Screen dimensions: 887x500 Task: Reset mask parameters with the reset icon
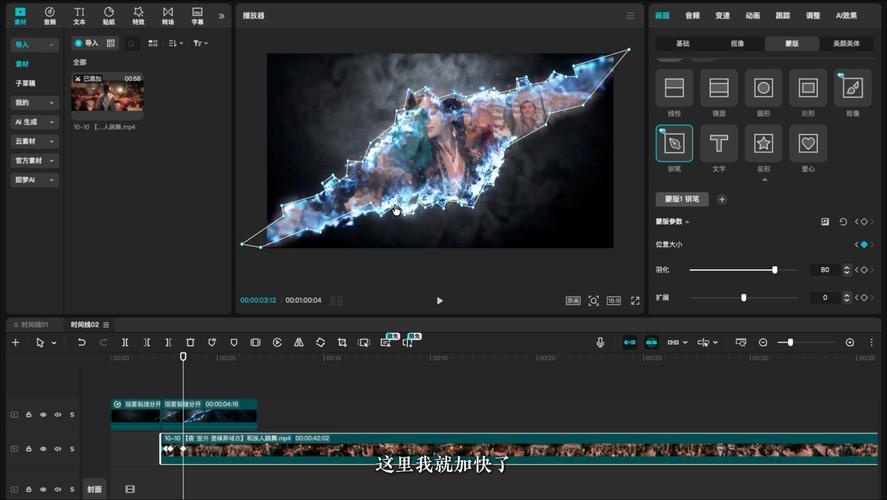[x=843, y=222]
